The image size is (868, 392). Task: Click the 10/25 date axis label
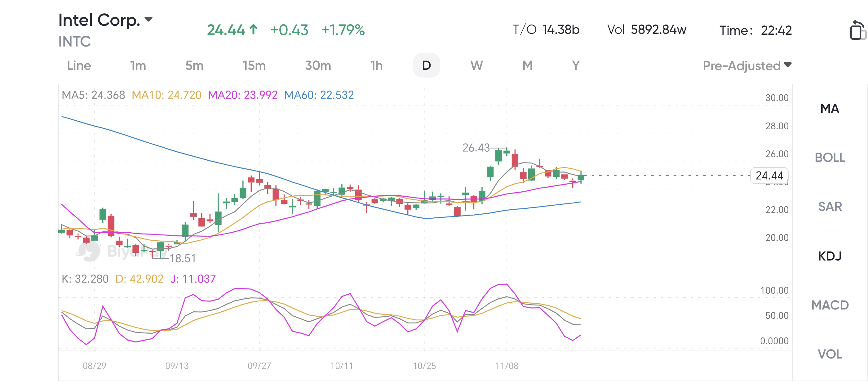(x=424, y=366)
